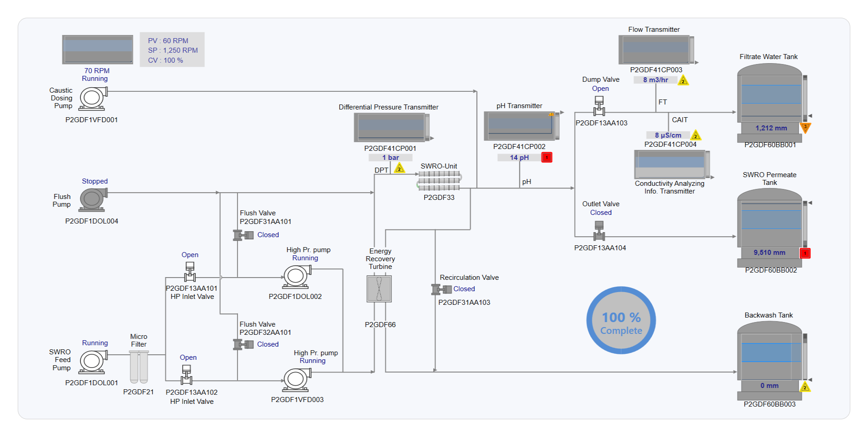
Task: Click the red alarm beside 14 pH
Action: click(x=547, y=158)
